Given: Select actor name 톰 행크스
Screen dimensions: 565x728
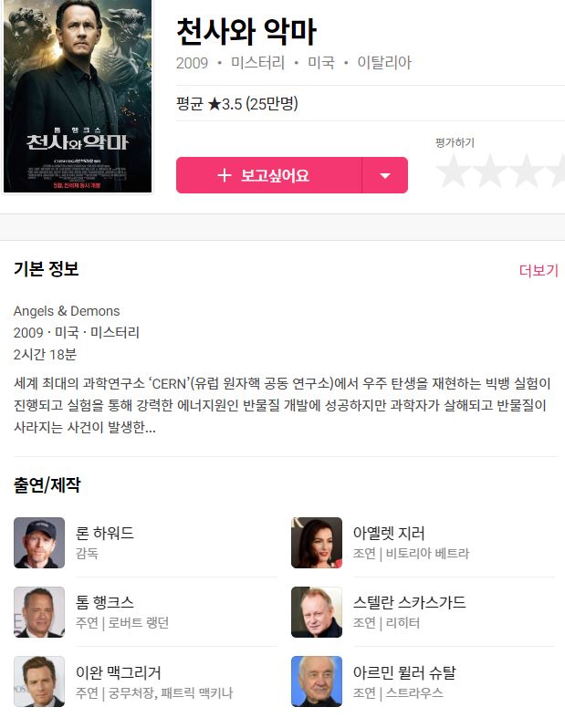Looking at the screenshot, I should [x=105, y=602].
